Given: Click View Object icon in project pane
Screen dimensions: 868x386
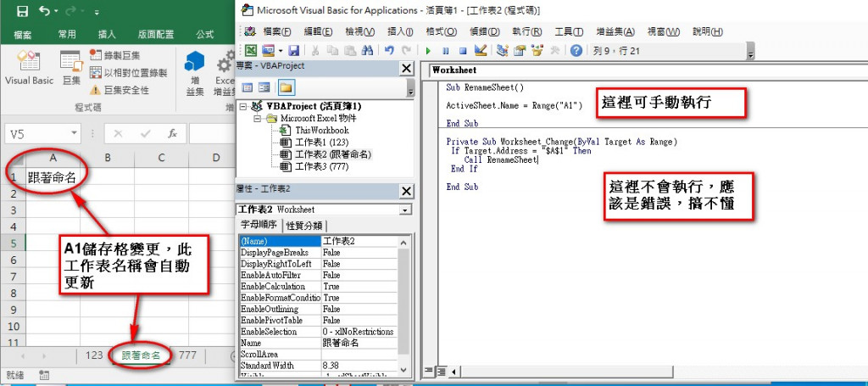Looking at the screenshot, I should tap(264, 87).
